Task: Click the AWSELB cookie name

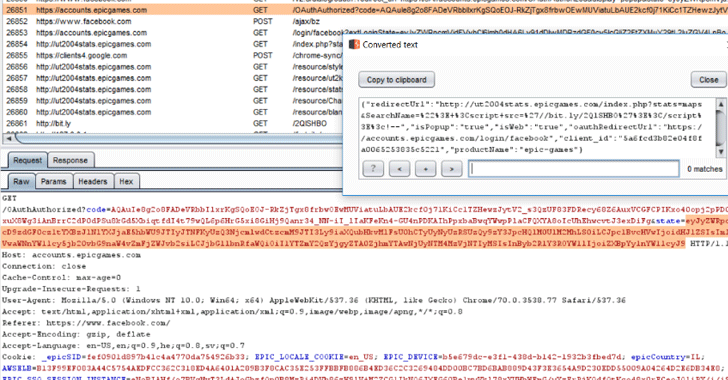Action: [16, 368]
